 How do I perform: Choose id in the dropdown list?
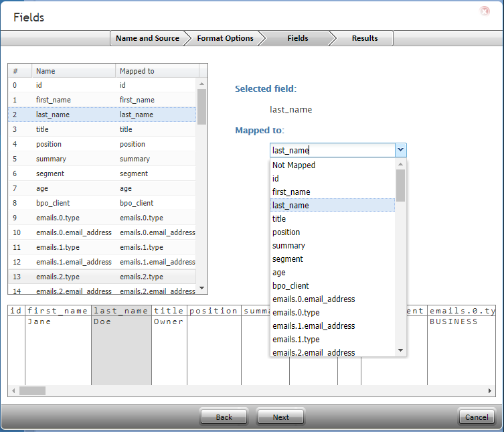click(x=333, y=179)
